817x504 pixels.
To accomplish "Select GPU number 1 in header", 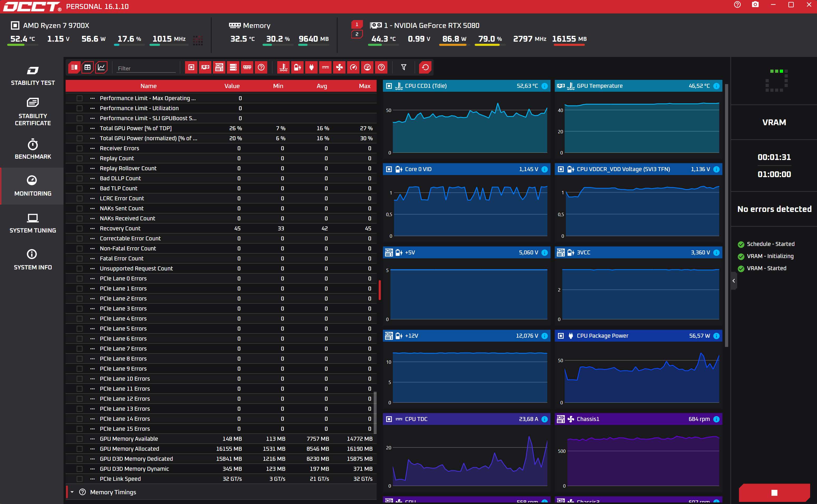I will coord(357,24).
